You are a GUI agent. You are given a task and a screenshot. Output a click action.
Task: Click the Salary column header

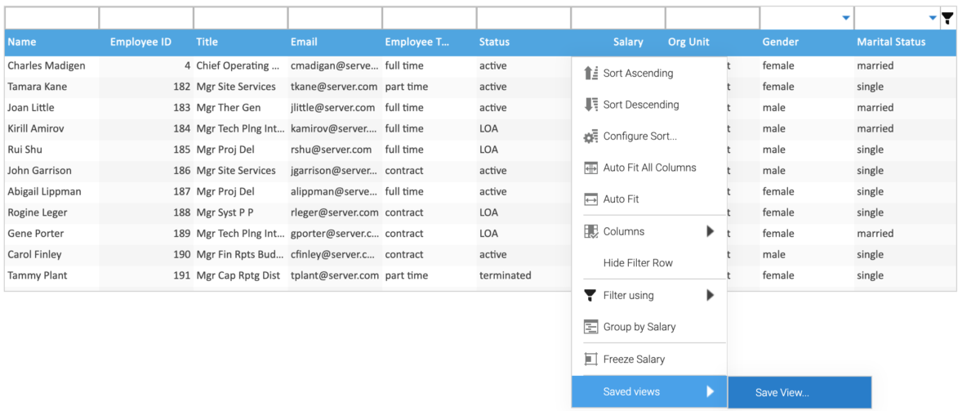(x=617, y=42)
